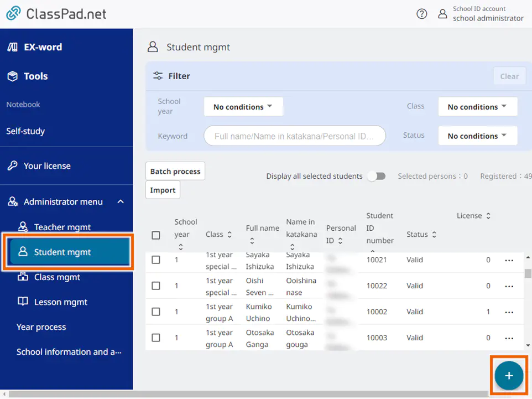The image size is (532, 399).
Task: Open more options for student 10022
Action: coord(509,286)
